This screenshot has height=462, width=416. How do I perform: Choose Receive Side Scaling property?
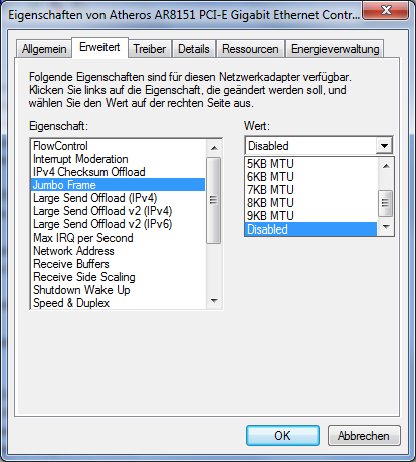(118, 277)
